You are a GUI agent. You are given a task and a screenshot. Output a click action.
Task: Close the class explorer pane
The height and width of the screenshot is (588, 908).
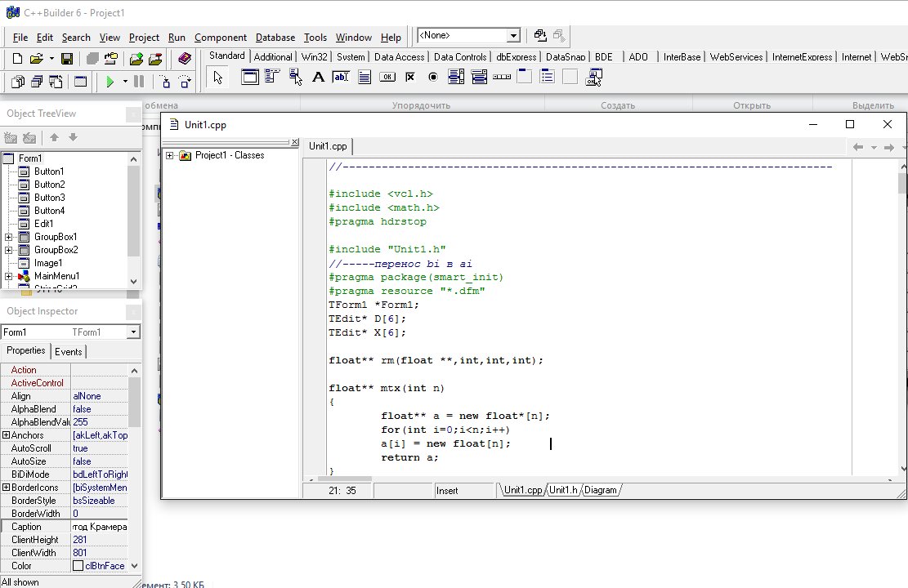(295, 142)
